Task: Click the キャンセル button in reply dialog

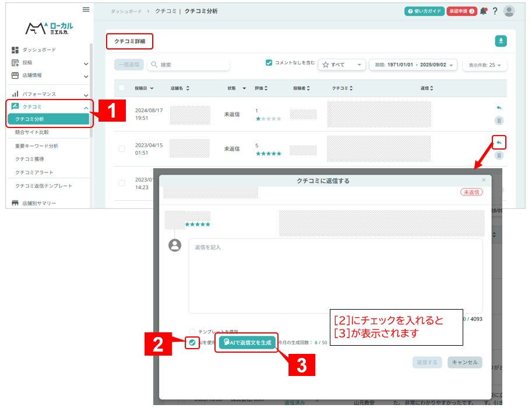Action: tap(464, 362)
